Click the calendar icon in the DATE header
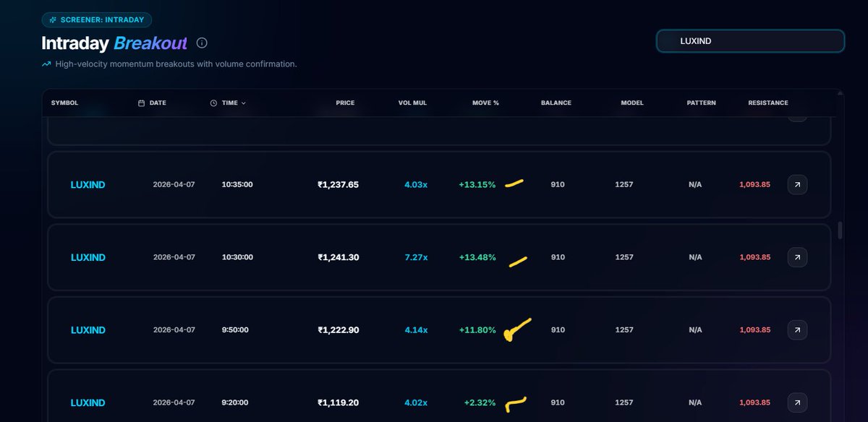This screenshot has height=422, width=868. coord(141,103)
